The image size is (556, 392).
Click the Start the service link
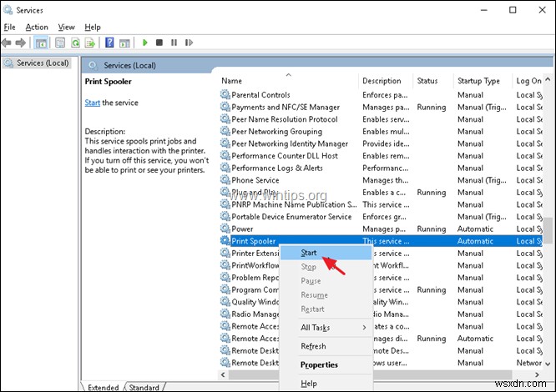(92, 103)
